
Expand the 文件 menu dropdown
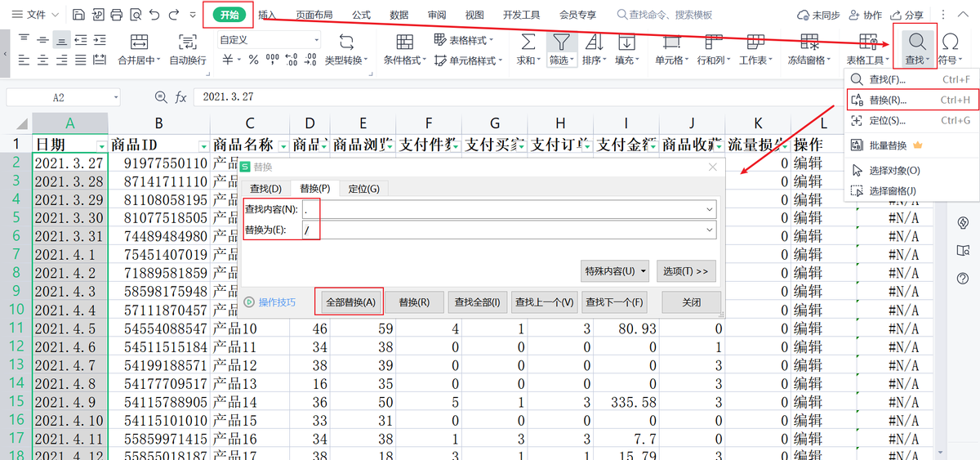[x=35, y=15]
